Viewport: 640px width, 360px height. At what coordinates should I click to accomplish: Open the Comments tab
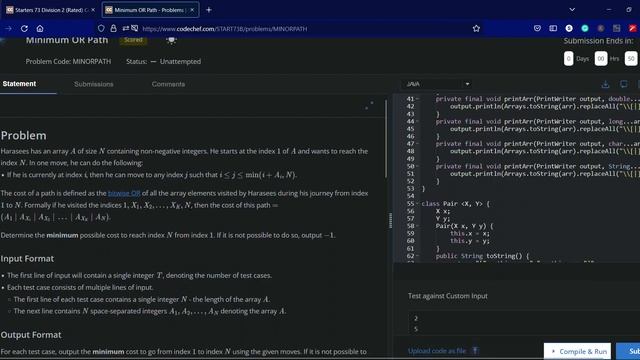point(168,84)
